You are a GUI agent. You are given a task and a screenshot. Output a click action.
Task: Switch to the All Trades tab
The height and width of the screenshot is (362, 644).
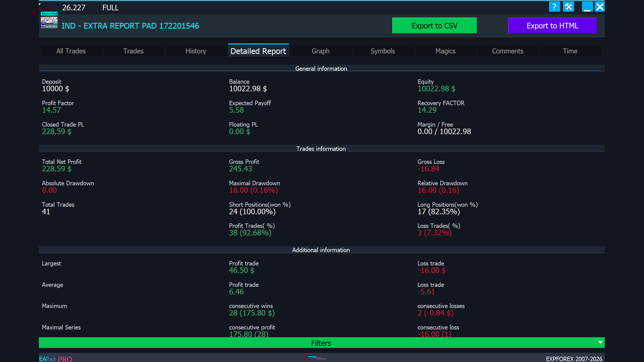coord(71,51)
